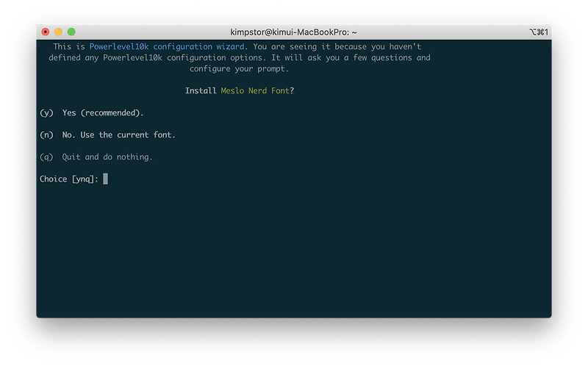Close the terminal window with red button
This screenshot has width=588, height=366.
(x=46, y=32)
